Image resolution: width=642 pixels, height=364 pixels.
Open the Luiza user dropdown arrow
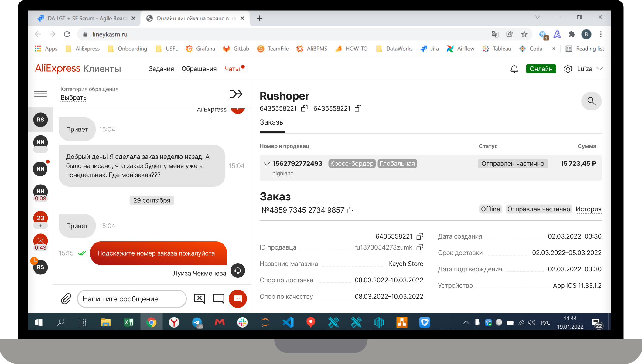pyautogui.click(x=599, y=69)
